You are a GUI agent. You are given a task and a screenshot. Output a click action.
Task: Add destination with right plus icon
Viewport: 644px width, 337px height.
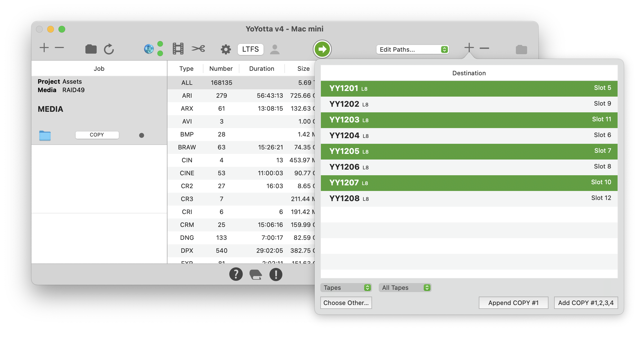469,47
